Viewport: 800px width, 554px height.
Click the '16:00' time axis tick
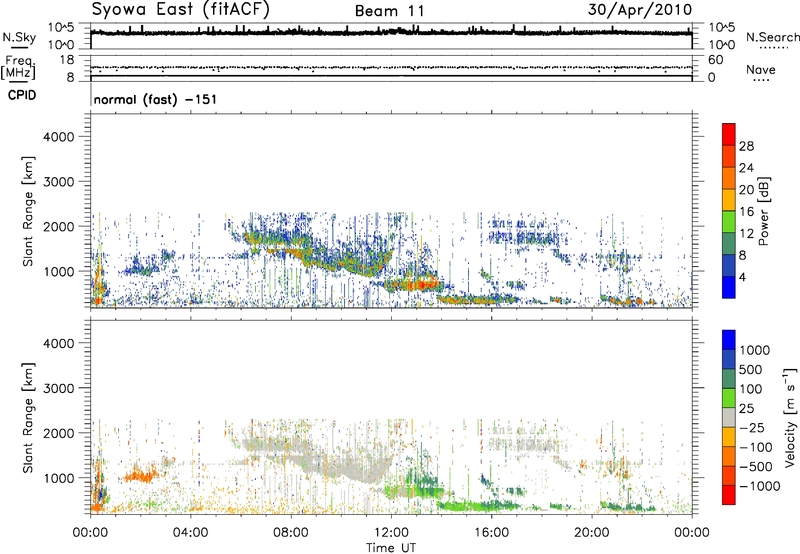tap(491, 533)
